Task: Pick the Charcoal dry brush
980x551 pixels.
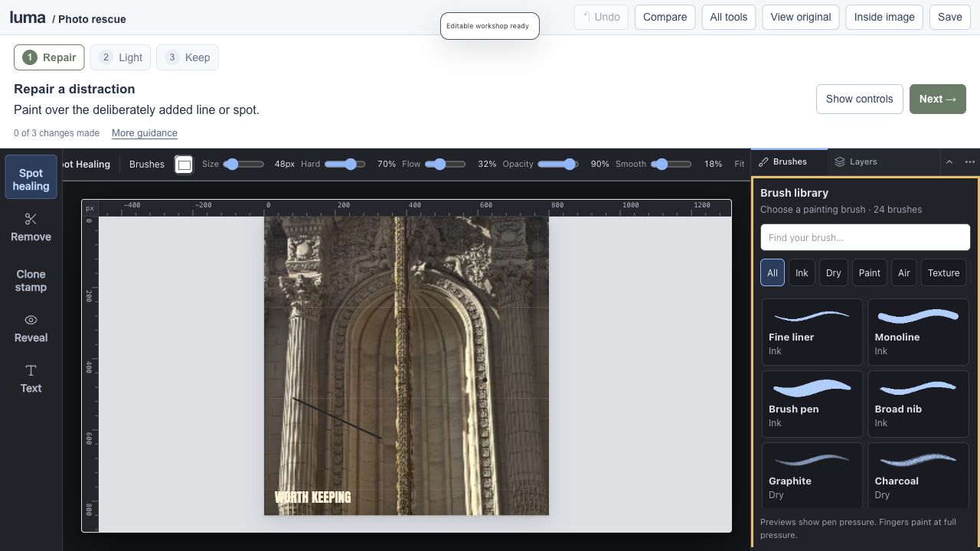Action: pos(918,475)
